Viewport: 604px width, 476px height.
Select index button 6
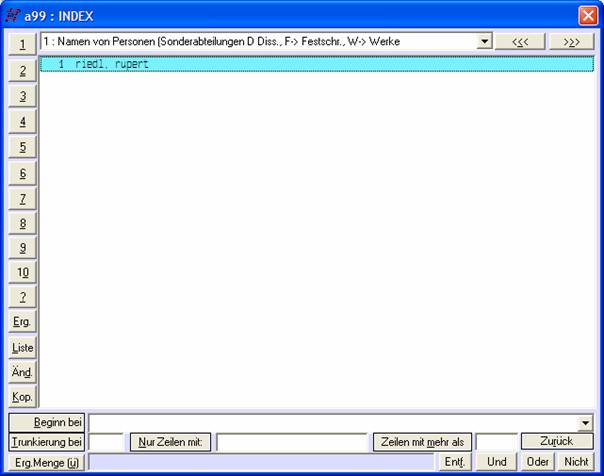[x=22, y=173]
